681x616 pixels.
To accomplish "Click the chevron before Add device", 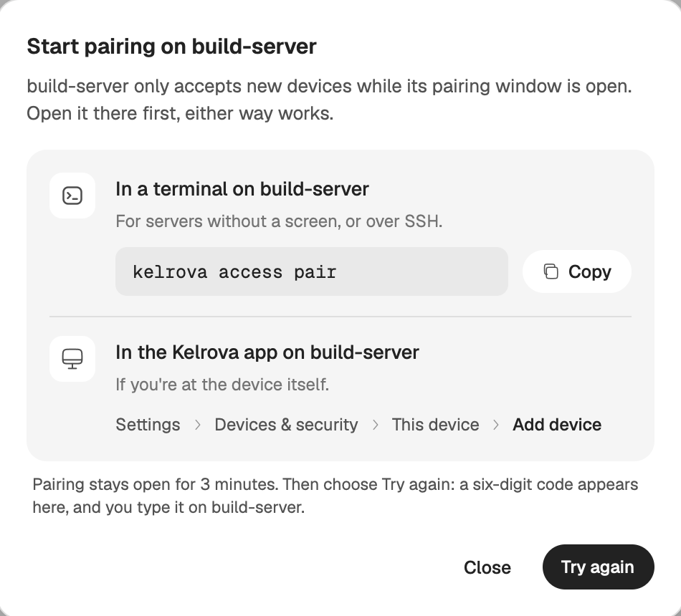I will click(x=496, y=425).
